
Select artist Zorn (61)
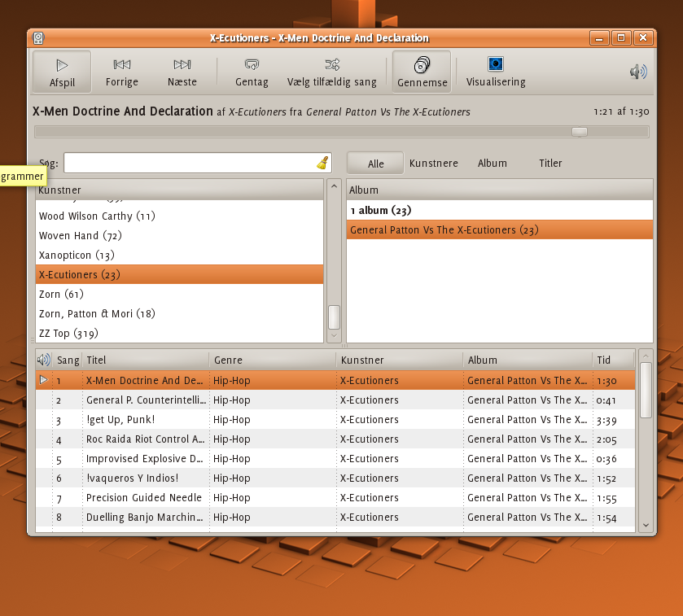click(x=179, y=295)
